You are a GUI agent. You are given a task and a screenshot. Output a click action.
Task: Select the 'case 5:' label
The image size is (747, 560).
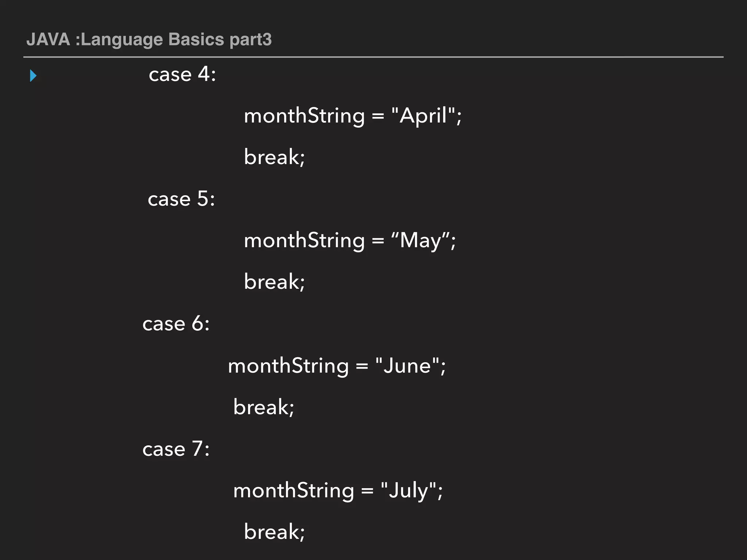click(x=181, y=199)
